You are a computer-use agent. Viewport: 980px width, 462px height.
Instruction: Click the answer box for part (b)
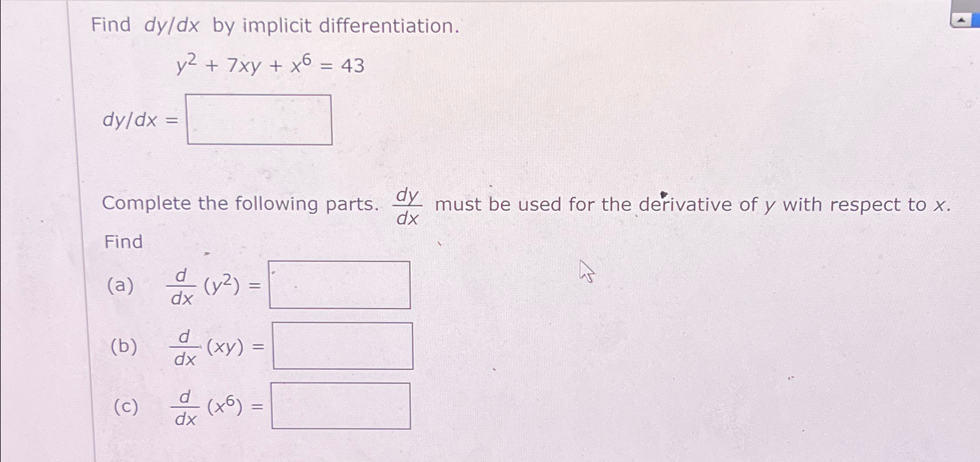pyautogui.click(x=343, y=345)
